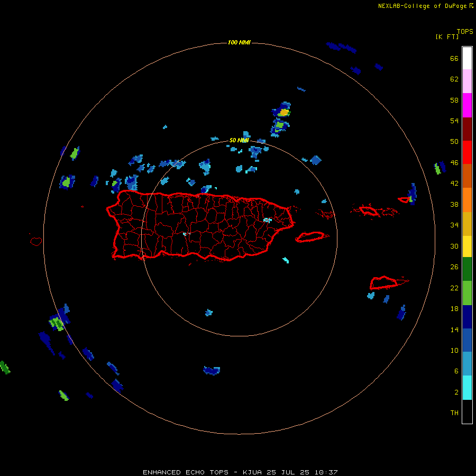This screenshot has width=476, height=476.
Task: Select the [K FT] units label
Action: [x=447, y=36]
